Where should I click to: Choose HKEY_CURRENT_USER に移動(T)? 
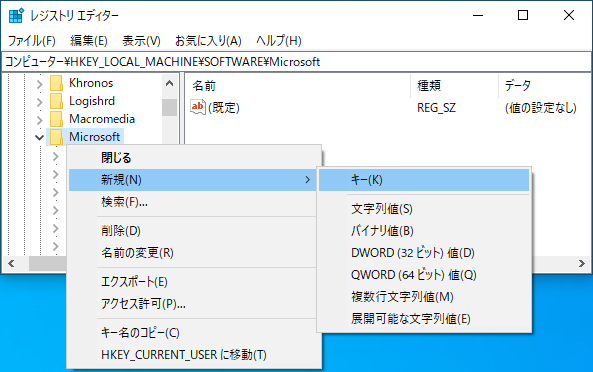coord(192,355)
